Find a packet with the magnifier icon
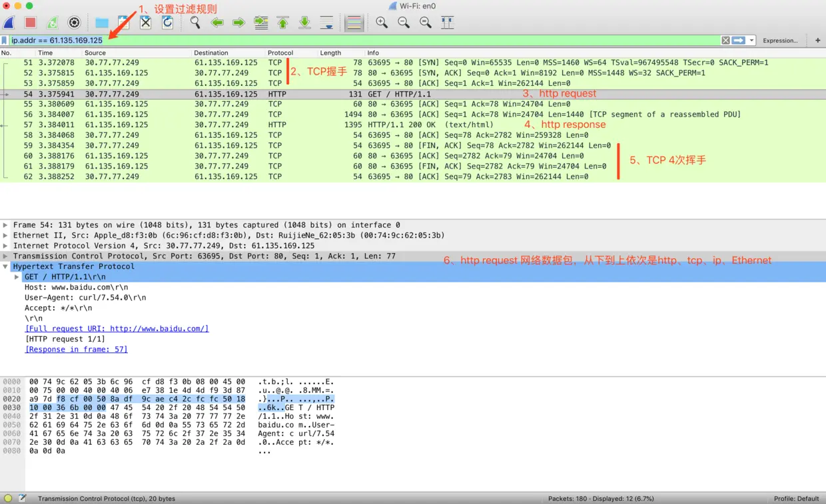 [x=195, y=23]
